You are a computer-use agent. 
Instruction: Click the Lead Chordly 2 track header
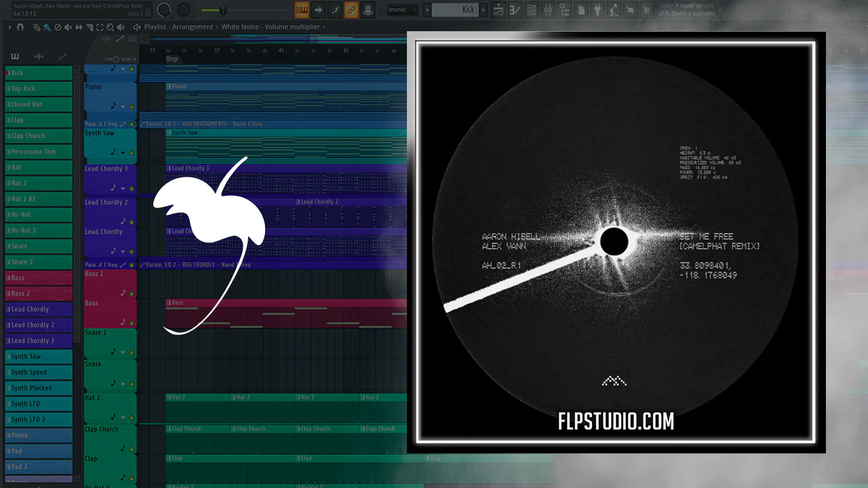[x=111, y=212]
